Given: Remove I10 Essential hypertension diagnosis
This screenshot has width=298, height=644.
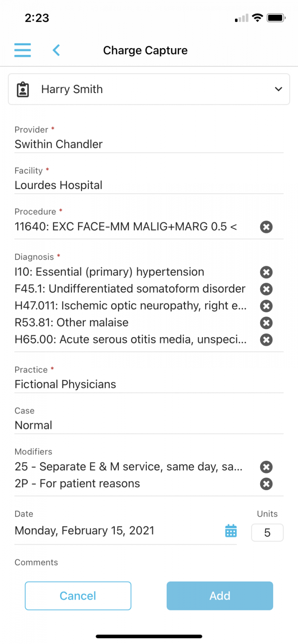Looking at the screenshot, I should coord(266,273).
